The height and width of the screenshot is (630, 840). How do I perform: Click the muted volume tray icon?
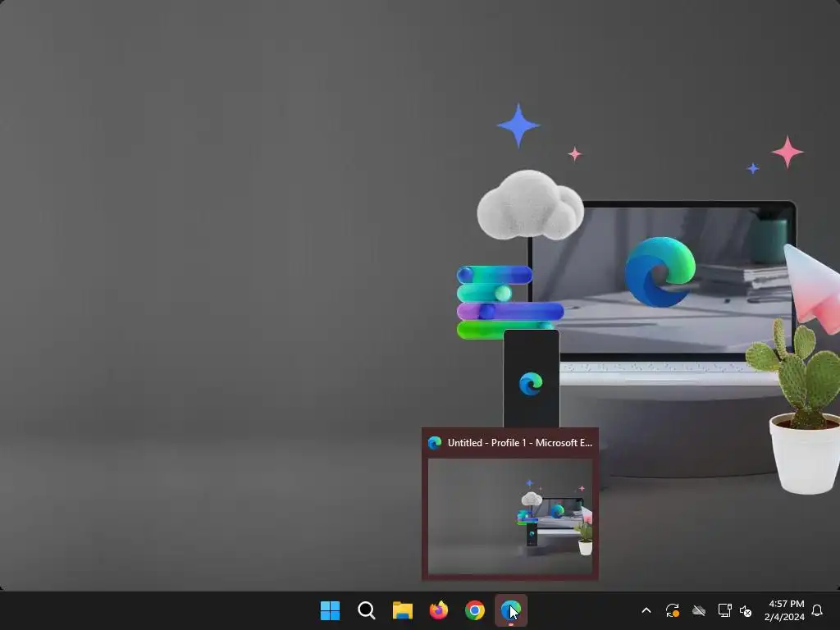click(x=745, y=610)
